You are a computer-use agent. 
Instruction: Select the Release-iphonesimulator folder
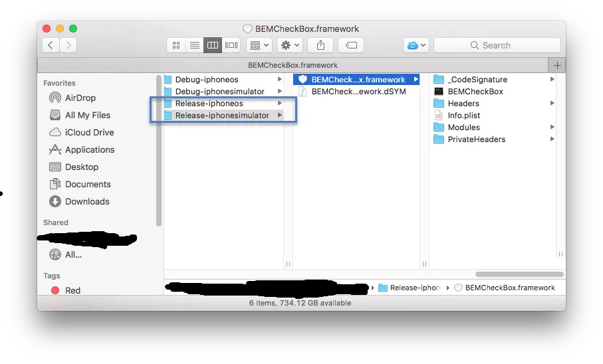tap(223, 116)
